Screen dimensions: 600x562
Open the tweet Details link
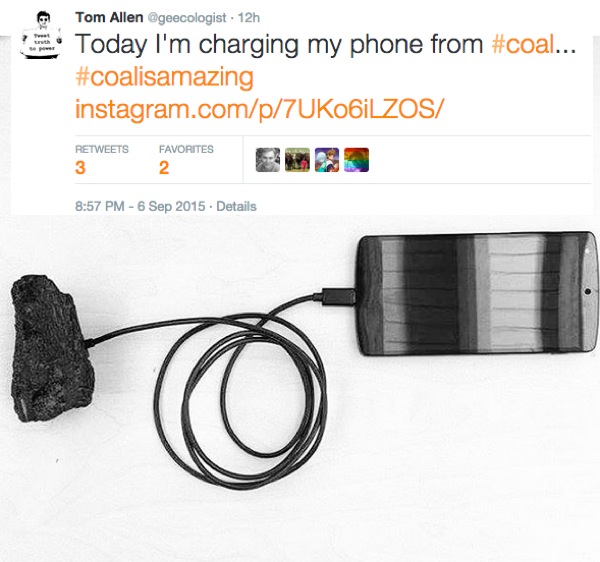[x=236, y=207]
